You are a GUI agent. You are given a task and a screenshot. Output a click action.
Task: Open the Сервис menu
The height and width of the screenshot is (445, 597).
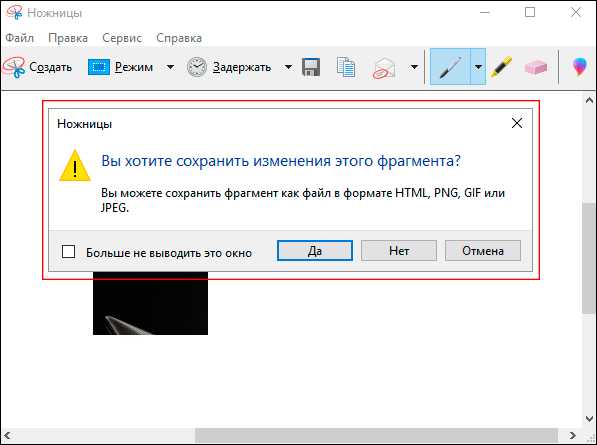click(x=122, y=38)
